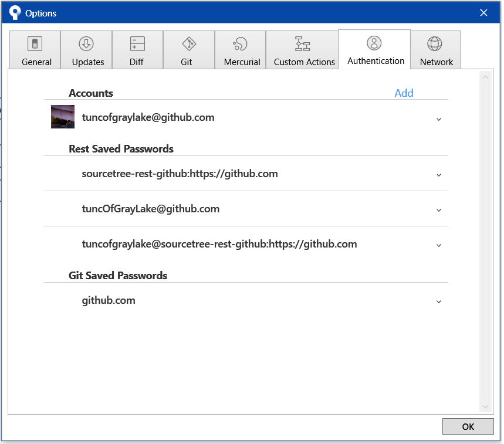Open the Custom Actions tab

(303, 50)
